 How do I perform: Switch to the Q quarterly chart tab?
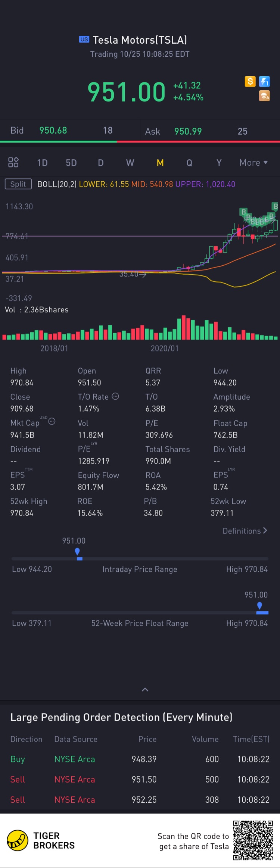(189, 163)
